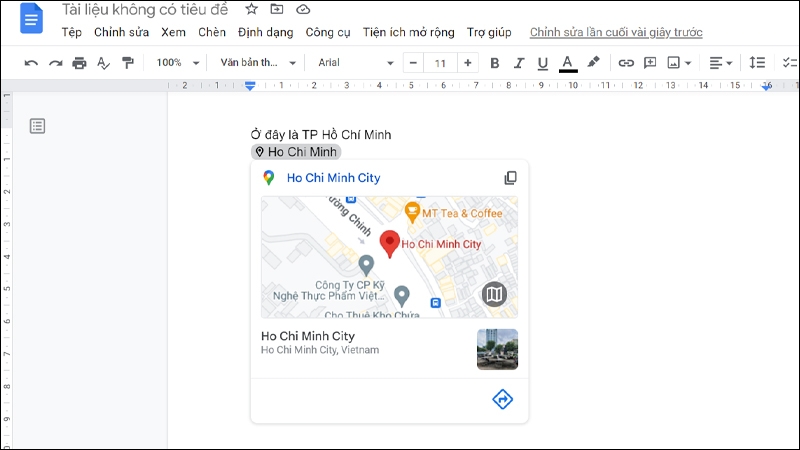Select the MT Tea & Coffee marker
This screenshot has height=450, width=800.
tap(412, 212)
